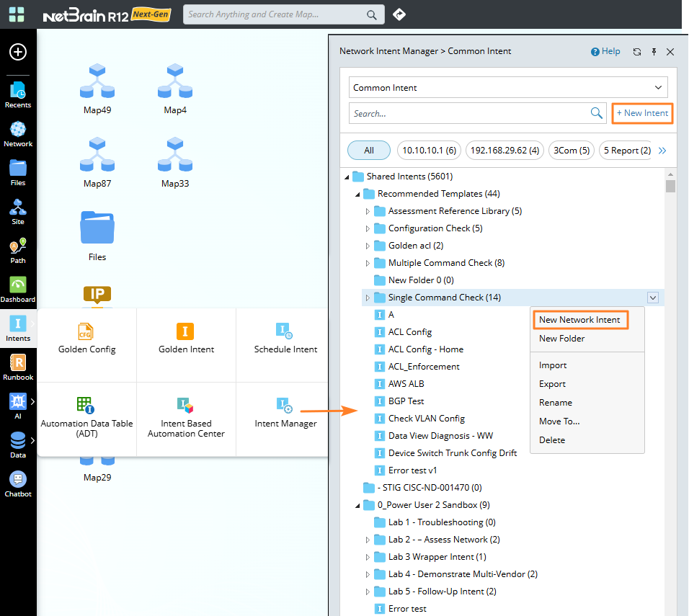This screenshot has height=616, width=689.
Task: Open the Map33 map icon
Action: pyautogui.click(x=175, y=163)
